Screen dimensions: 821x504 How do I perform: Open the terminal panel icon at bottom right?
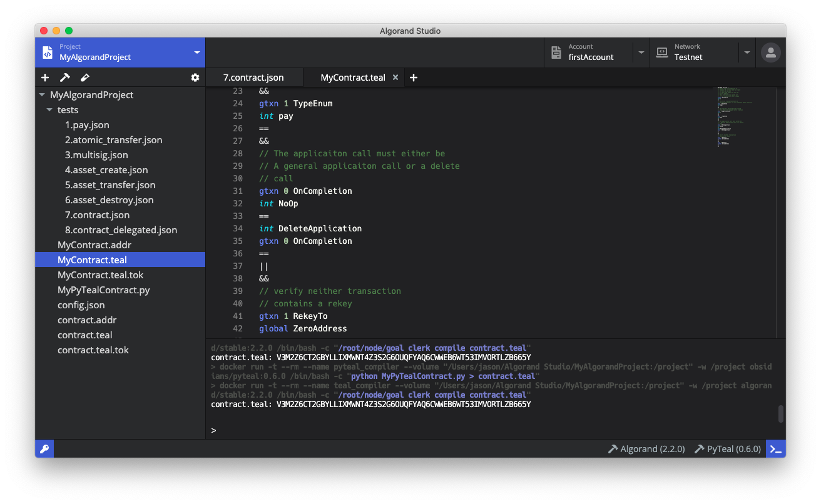pyautogui.click(x=775, y=448)
